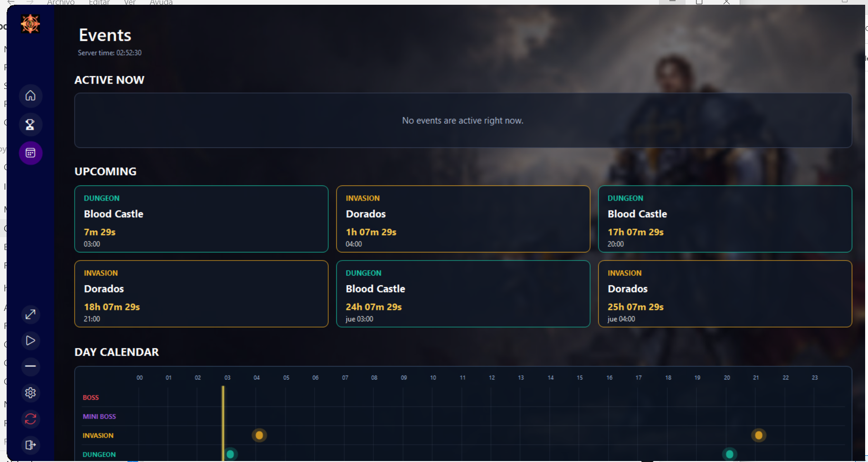Click the DAY CALENDAR section heading
Viewport: 868px width, 462px height.
point(117,352)
